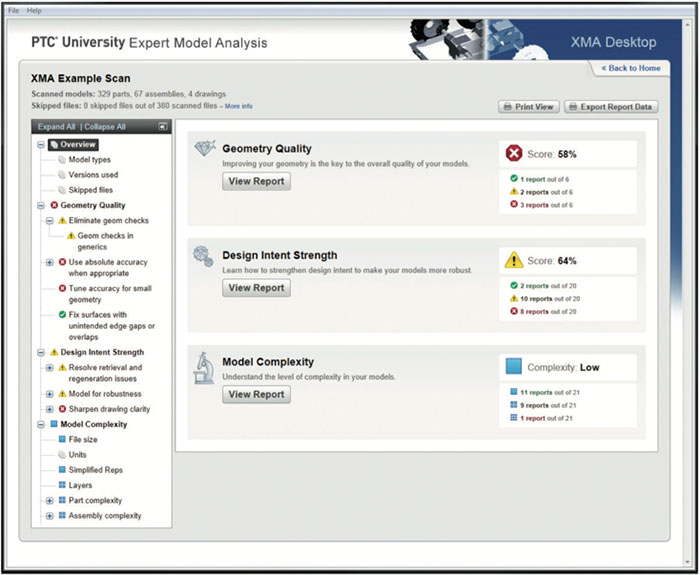This screenshot has width=700, height=575.
Task: Open the More info link for skipped files
Action: (238, 106)
